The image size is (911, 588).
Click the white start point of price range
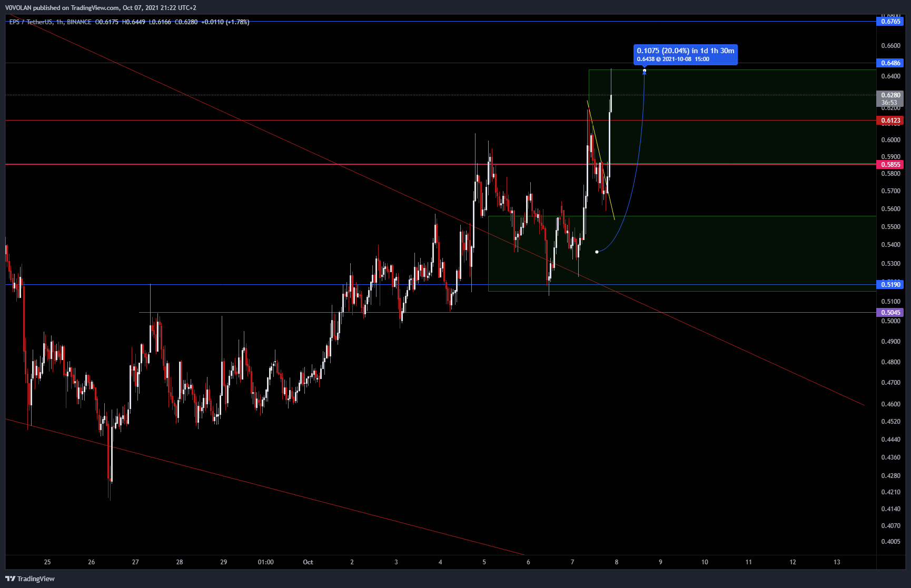click(597, 252)
